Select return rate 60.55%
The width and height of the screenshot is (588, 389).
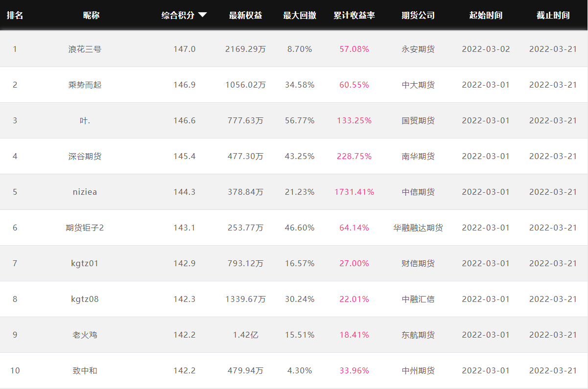pos(354,85)
